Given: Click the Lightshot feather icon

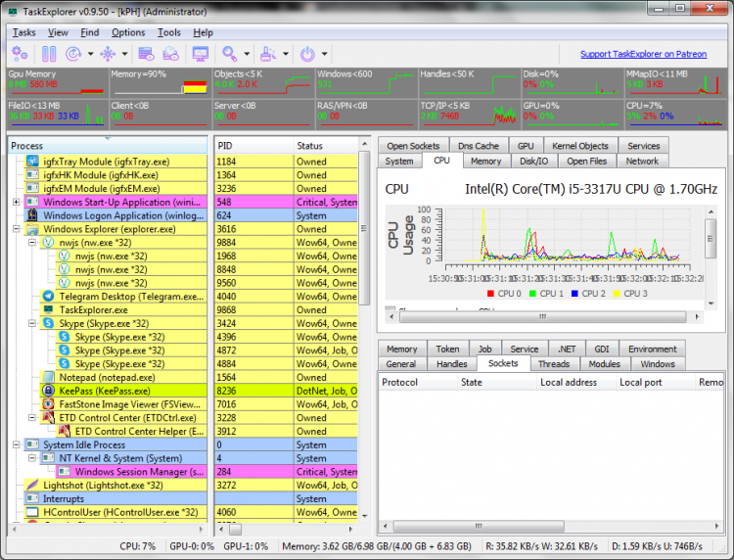Looking at the screenshot, I should click(x=32, y=485).
